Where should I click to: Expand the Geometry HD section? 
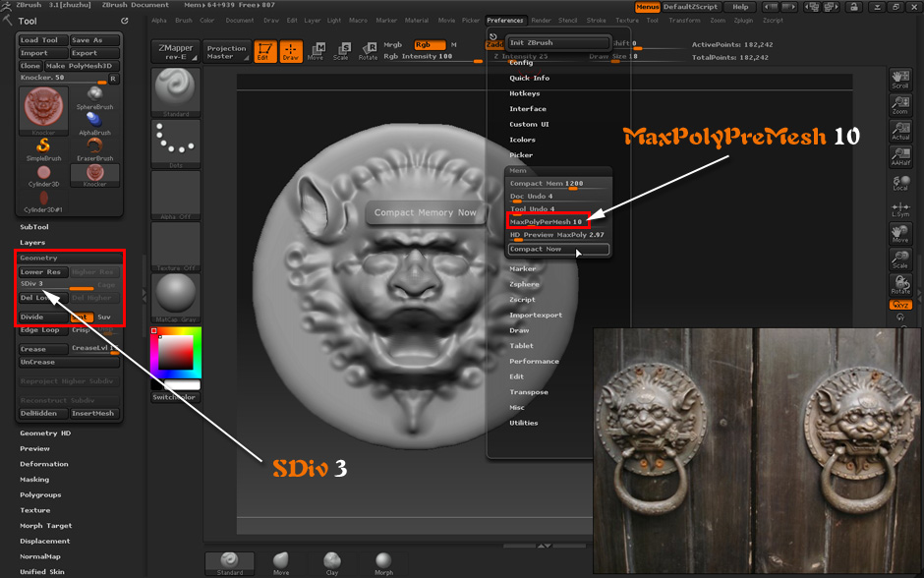[45, 433]
